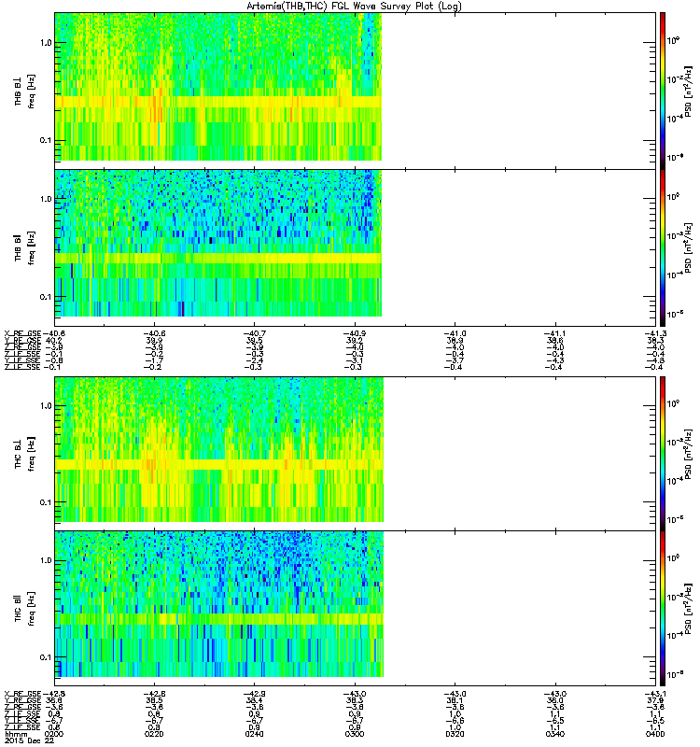The height and width of the screenshot is (747, 700).
Task: Click the THB B-parallel freq [Hz] axis label
Action: [x=32, y=247]
